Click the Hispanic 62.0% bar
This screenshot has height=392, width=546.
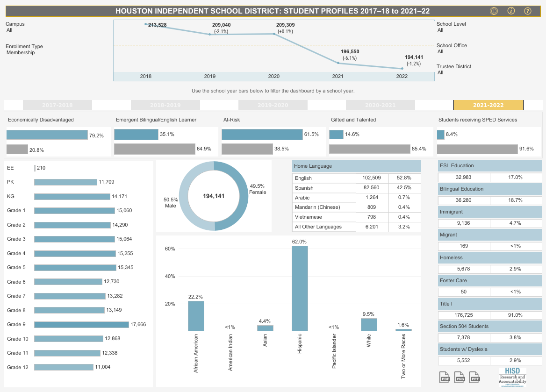(x=300, y=289)
